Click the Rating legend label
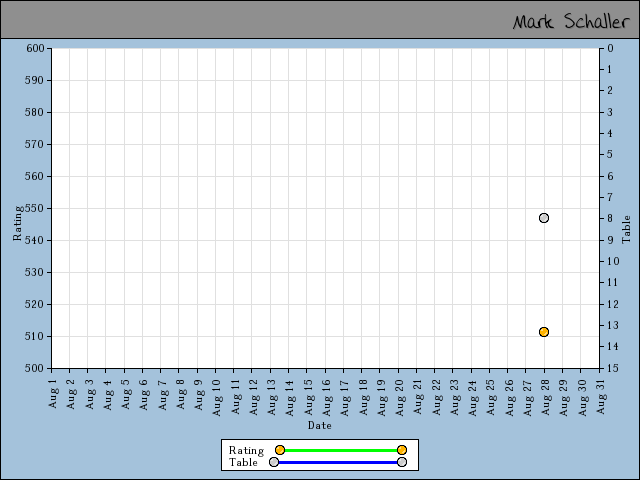The image size is (640, 480). [246, 450]
